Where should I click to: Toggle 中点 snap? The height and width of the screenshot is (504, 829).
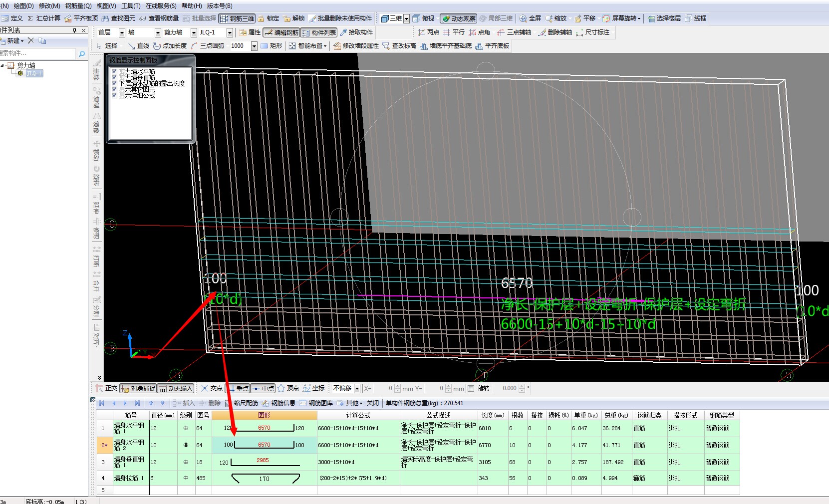coord(263,388)
